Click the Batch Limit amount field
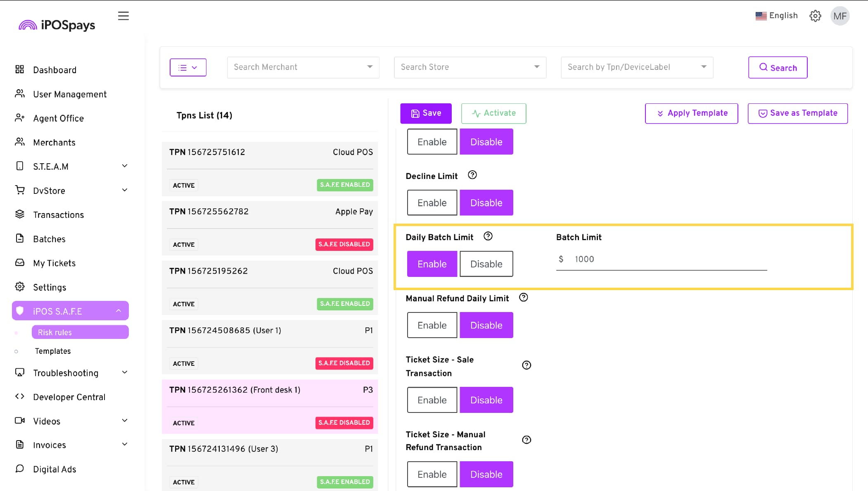Viewport: 868px width, 491px height. 661,259
